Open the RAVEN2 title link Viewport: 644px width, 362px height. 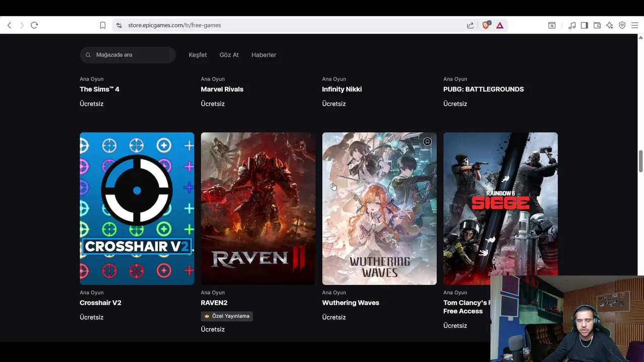pyautogui.click(x=214, y=303)
